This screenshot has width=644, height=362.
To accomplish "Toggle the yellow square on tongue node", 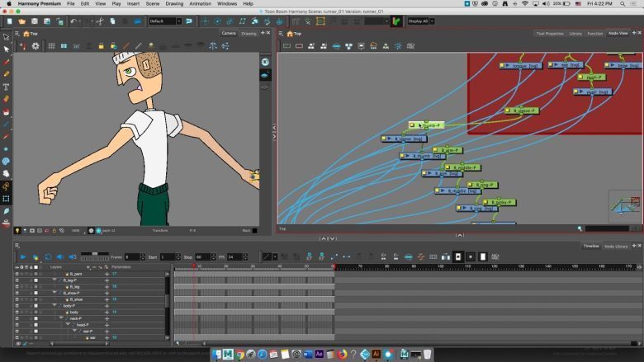I will (502, 66).
